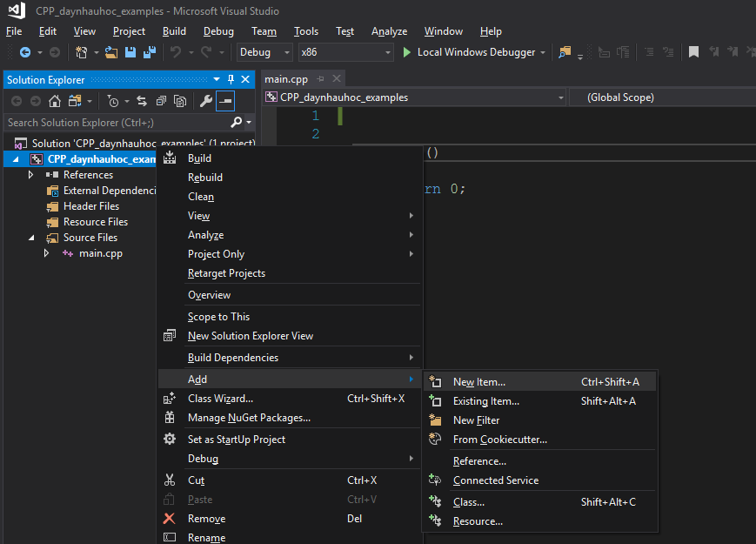Expand the References tree node
The height and width of the screenshot is (544, 756).
[31, 175]
